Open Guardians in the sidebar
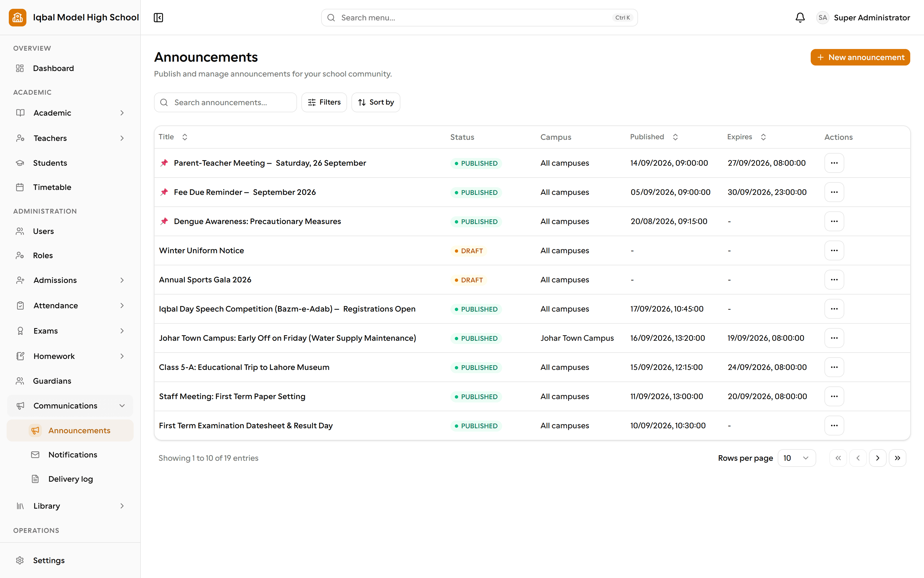Screen dimensions: 924x578 (x=70, y=381)
